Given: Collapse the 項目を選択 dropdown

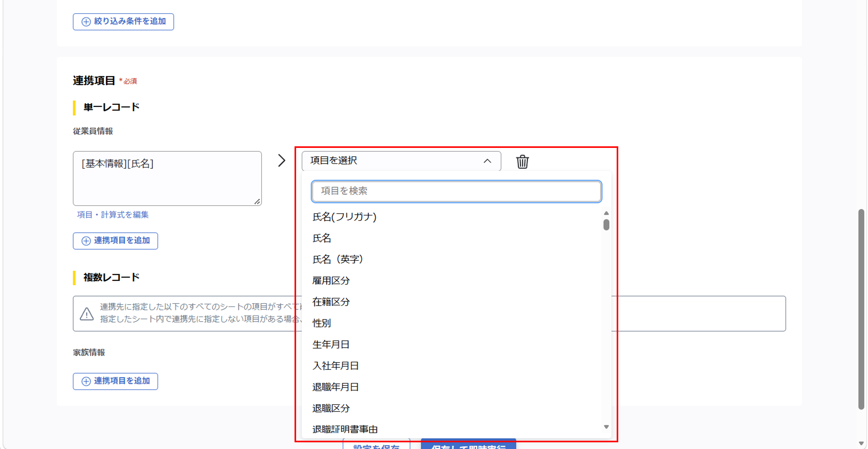Looking at the screenshot, I should pyautogui.click(x=401, y=161).
